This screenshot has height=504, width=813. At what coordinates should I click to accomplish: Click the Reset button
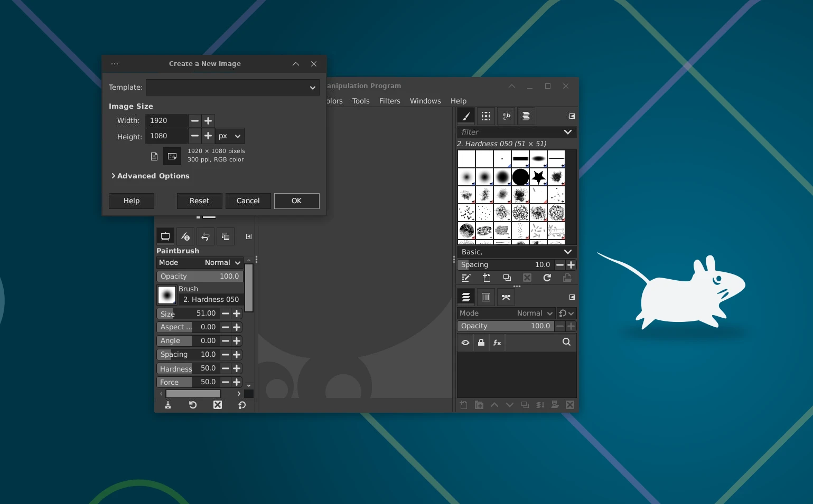click(x=200, y=201)
